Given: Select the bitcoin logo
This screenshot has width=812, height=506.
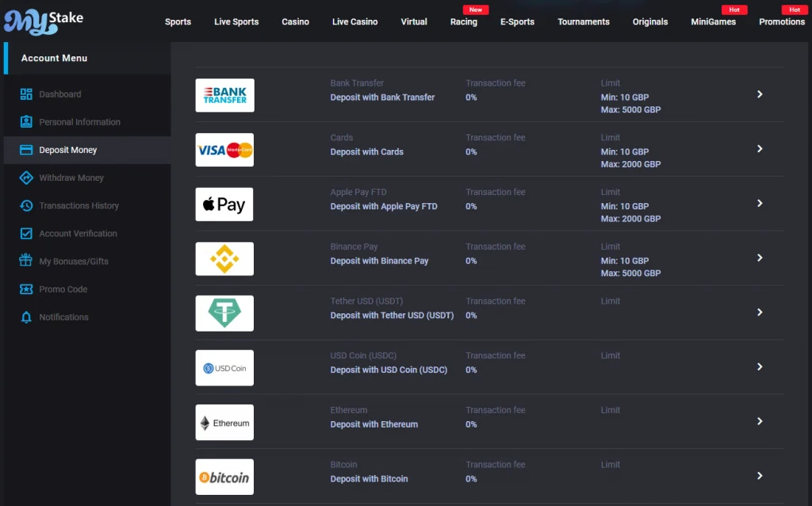Looking at the screenshot, I should point(224,477).
